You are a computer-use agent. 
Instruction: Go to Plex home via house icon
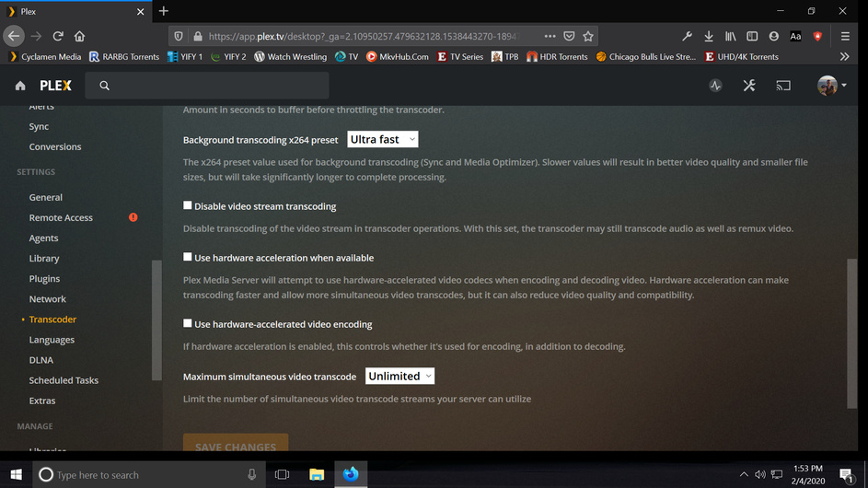[20, 86]
